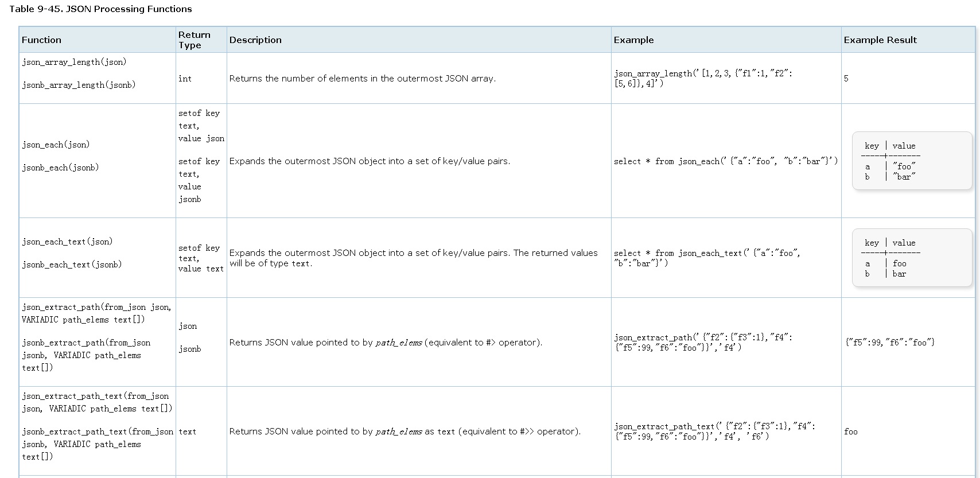Click the Example column header
The image size is (980, 478).
tap(633, 40)
